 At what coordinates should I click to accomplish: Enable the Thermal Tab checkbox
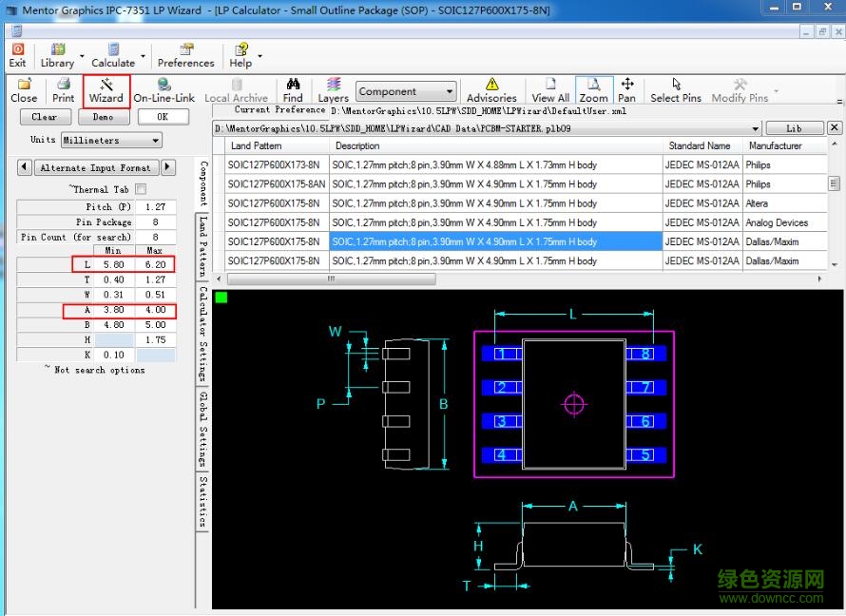pos(141,189)
